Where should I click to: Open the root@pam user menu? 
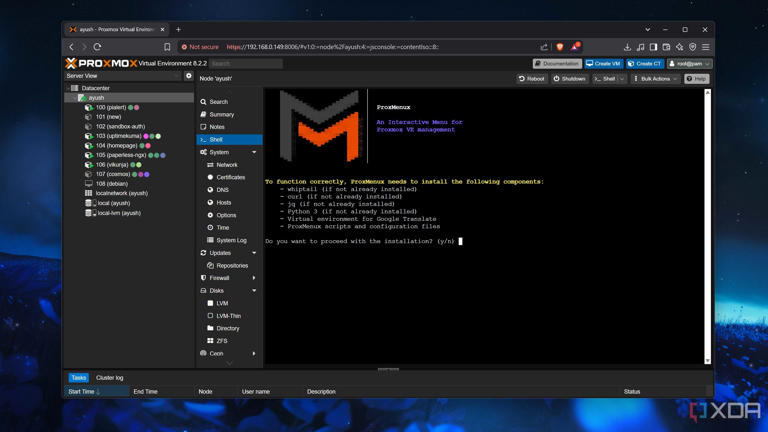pyautogui.click(x=689, y=64)
